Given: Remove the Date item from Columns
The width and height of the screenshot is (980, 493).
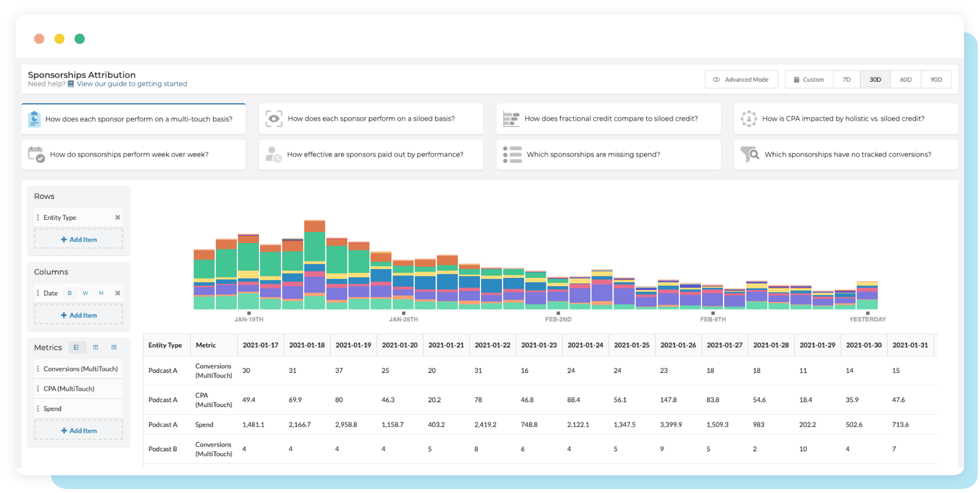Looking at the screenshot, I should click(x=118, y=293).
